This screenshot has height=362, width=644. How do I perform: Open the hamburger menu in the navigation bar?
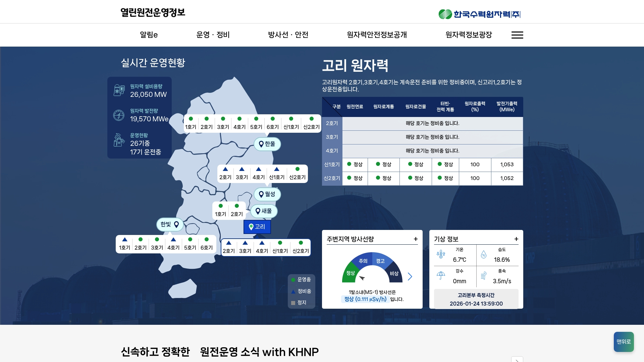[x=517, y=35]
